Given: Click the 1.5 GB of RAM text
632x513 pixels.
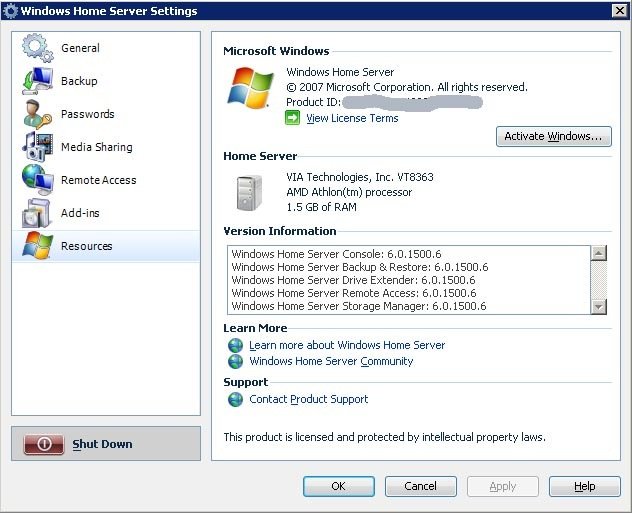Looking at the screenshot, I should pyautogui.click(x=321, y=207).
